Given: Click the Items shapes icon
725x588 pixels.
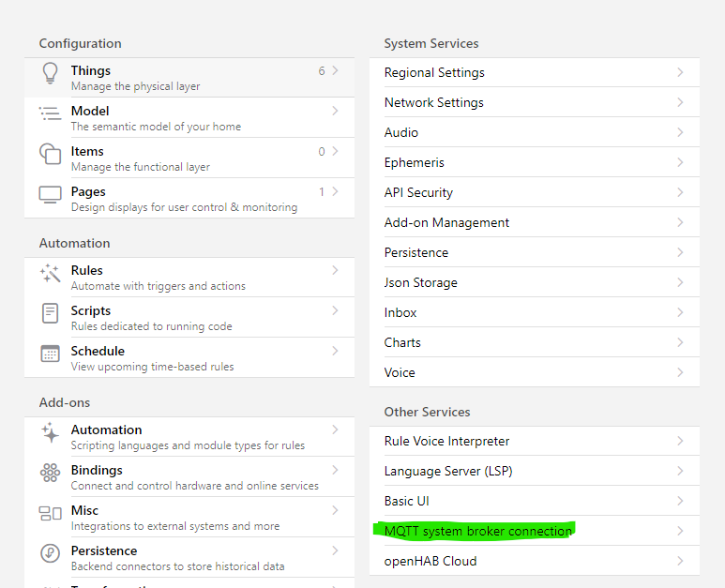Looking at the screenshot, I should click(x=50, y=155).
